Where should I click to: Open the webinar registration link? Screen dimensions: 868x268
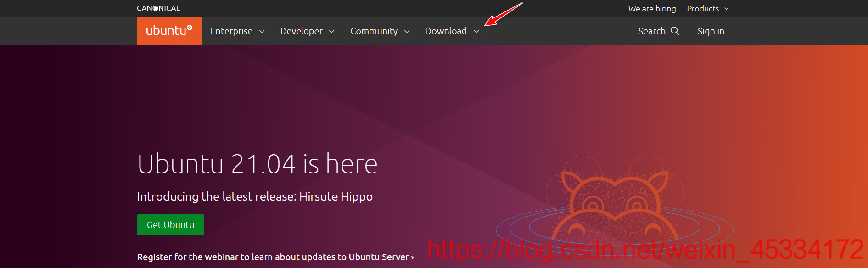(x=275, y=257)
